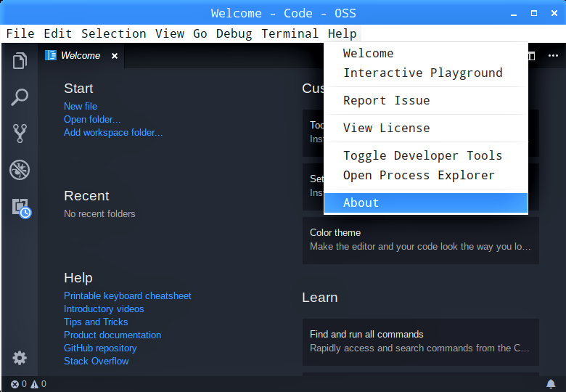Open the Explorer view in activity bar
The height and width of the screenshot is (392, 566).
[x=20, y=60]
